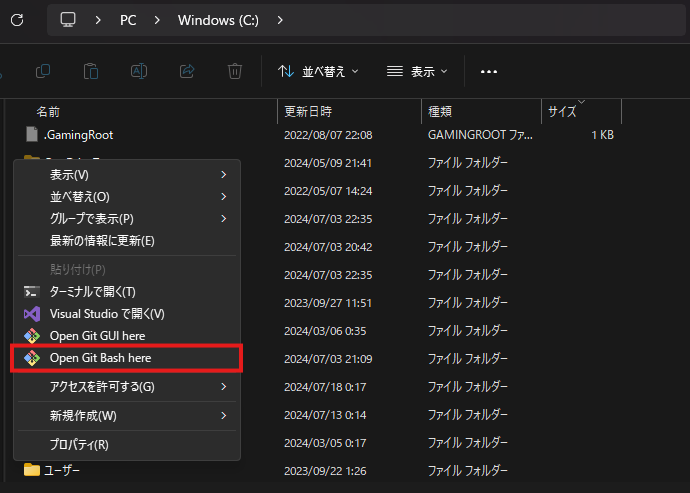
Task: Click the delete trash can icon
Action: 235,71
